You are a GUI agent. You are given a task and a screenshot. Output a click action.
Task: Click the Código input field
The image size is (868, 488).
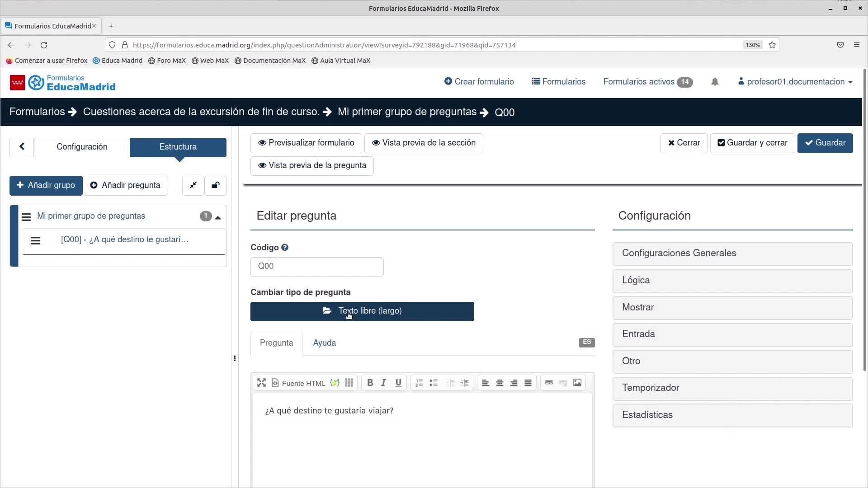pyautogui.click(x=316, y=267)
